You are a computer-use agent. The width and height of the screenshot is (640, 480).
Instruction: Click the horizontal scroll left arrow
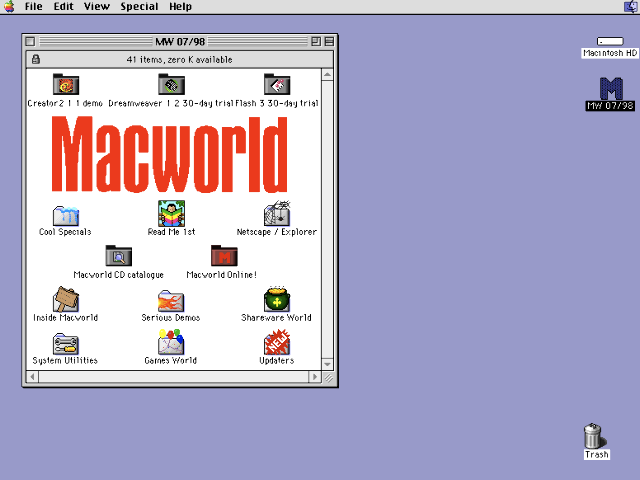(33, 377)
